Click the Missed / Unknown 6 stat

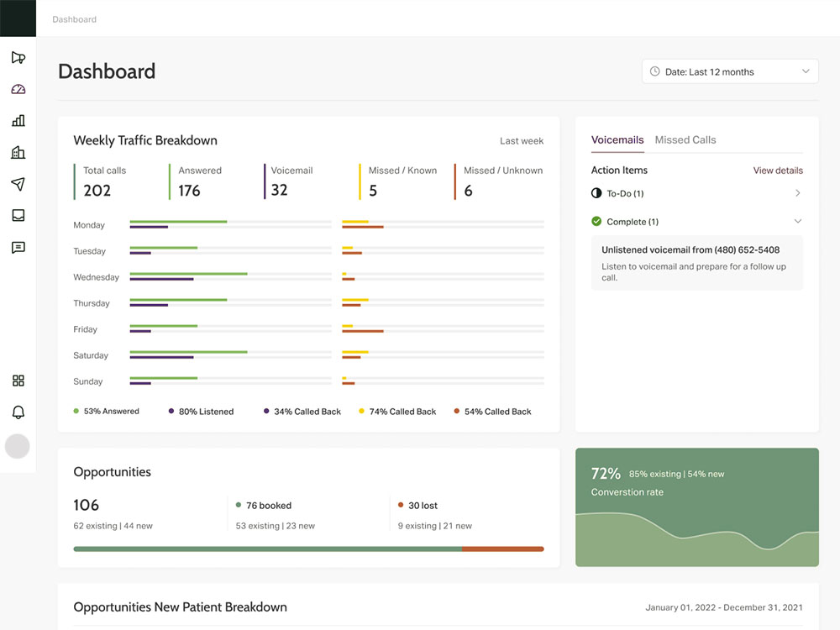pyautogui.click(x=499, y=181)
